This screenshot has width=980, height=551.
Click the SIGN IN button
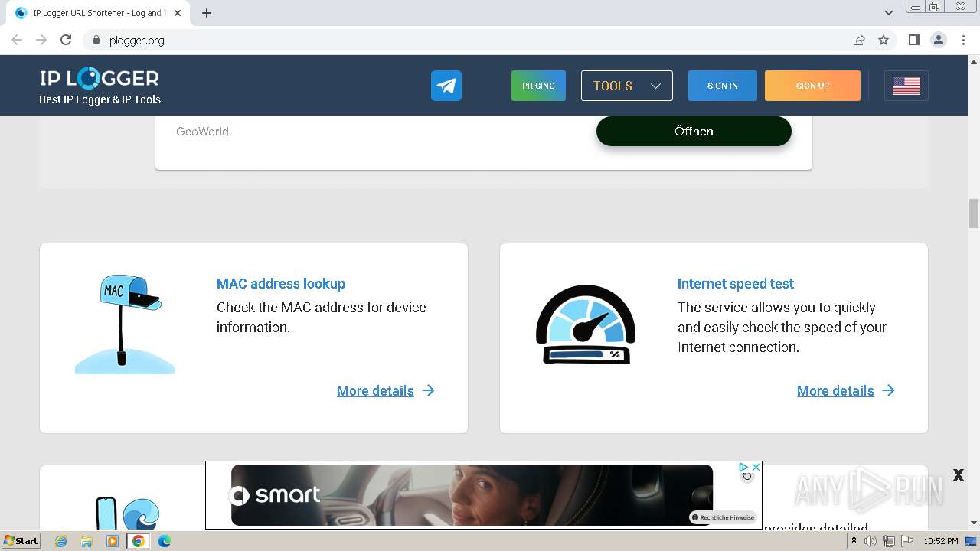coord(723,86)
